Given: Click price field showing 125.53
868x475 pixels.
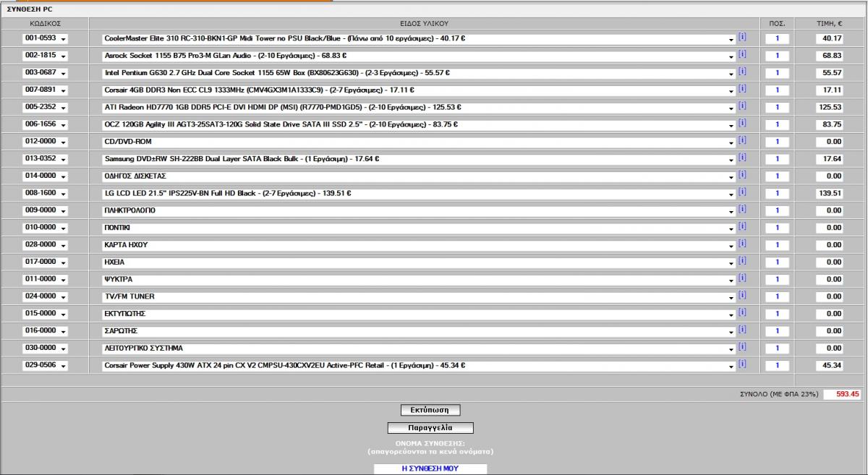Looking at the screenshot, I should pyautogui.click(x=829, y=107).
